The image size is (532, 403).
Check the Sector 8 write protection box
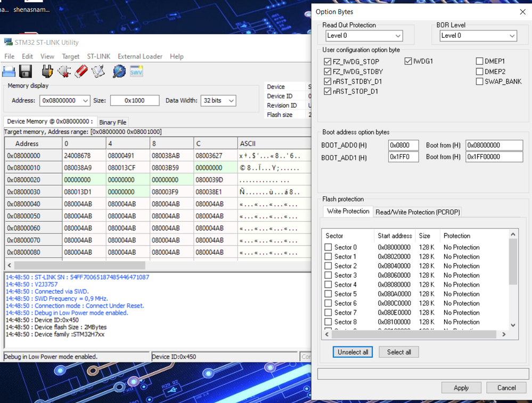click(328, 322)
